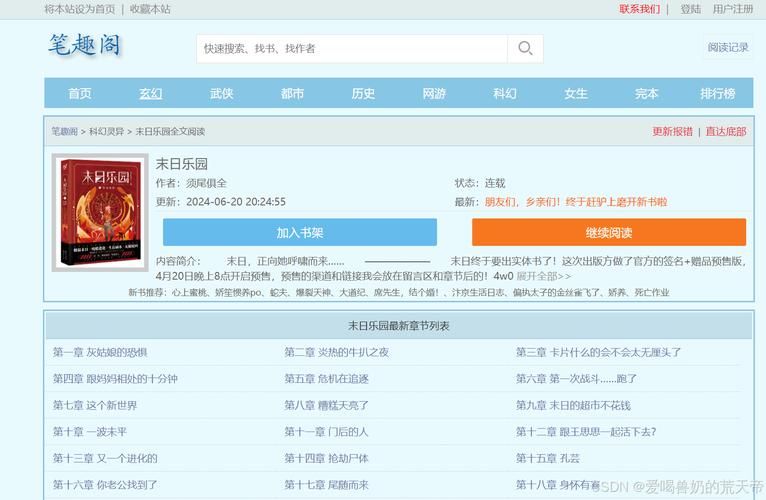Click 将本站设为首页 link

point(80,9)
